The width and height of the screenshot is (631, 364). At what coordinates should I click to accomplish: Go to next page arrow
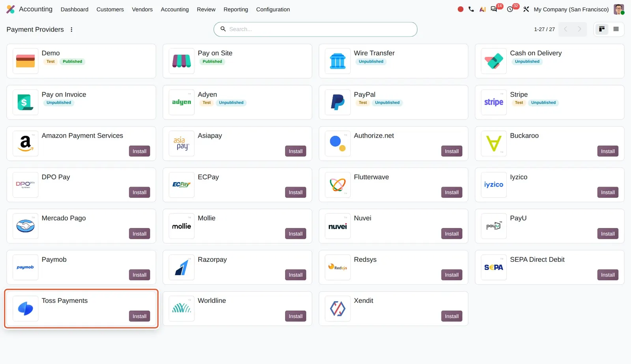pos(579,29)
